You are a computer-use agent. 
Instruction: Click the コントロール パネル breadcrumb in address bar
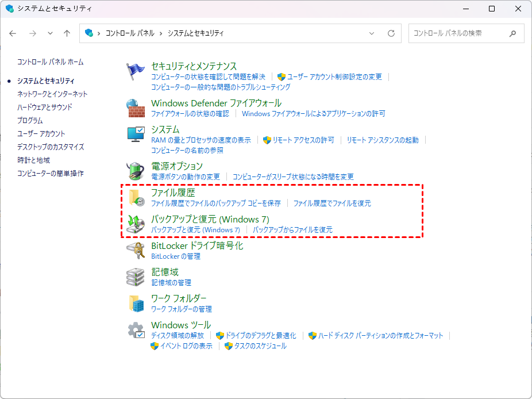[x=130, y=33]
